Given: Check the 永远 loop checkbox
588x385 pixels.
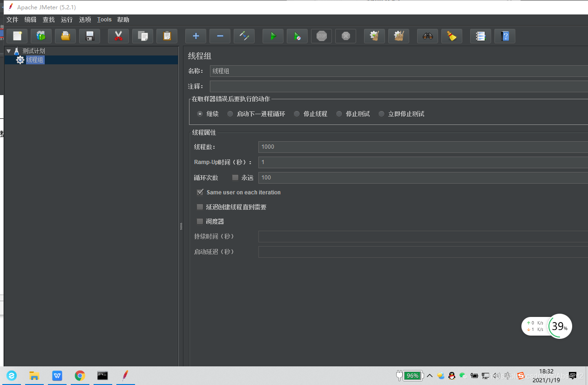Looking at the screenshot, I should point(235,178).
